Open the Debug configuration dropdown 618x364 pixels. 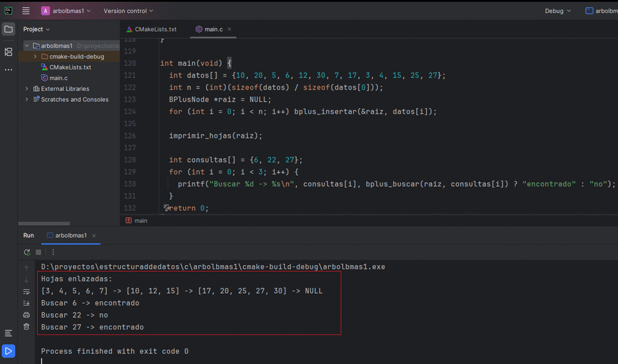pos(558,11)
